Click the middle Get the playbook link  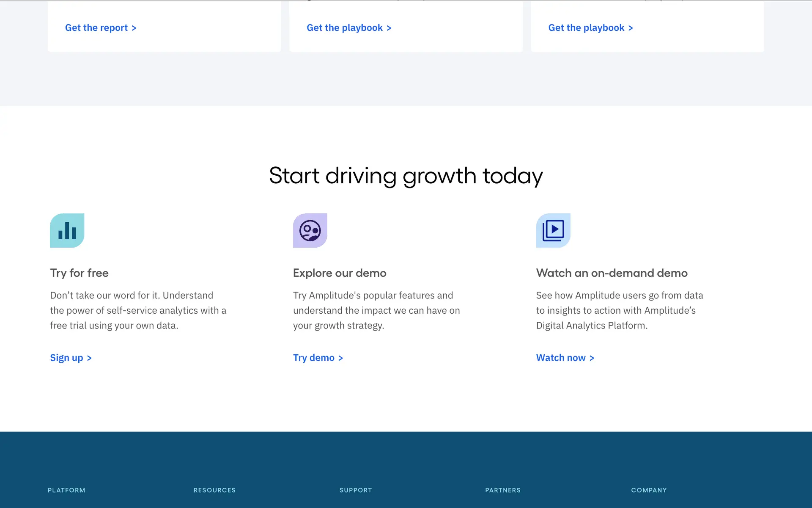click(x=348, y=28)
